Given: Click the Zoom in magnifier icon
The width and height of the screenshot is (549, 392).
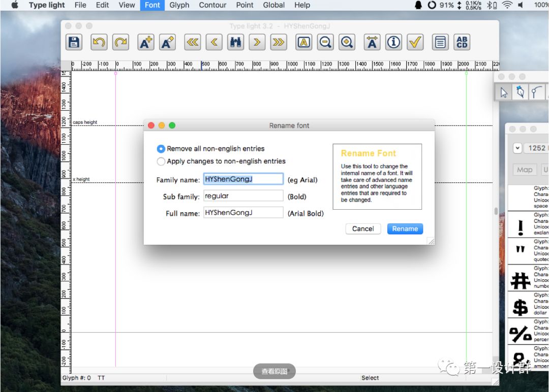Looking at the screenshot, I should point(347,42).
